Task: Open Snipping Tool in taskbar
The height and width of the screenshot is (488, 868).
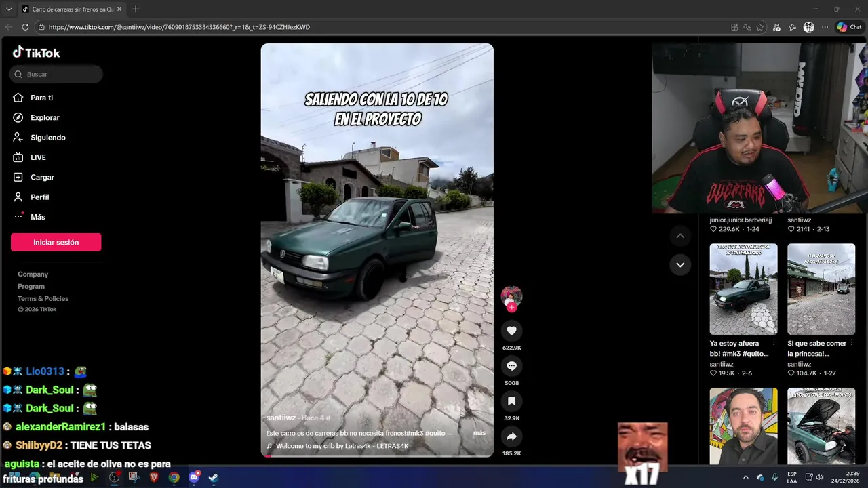Action: click(134, 477)
